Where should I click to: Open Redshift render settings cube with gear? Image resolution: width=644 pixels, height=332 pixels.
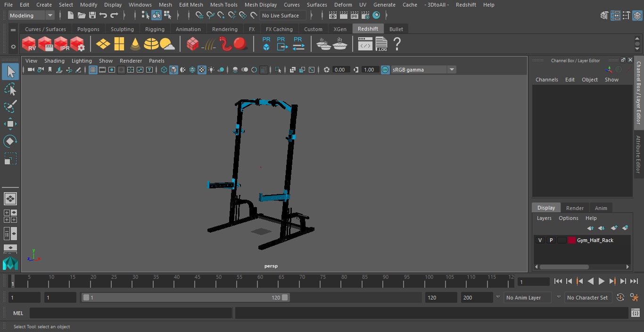[77, 44]
